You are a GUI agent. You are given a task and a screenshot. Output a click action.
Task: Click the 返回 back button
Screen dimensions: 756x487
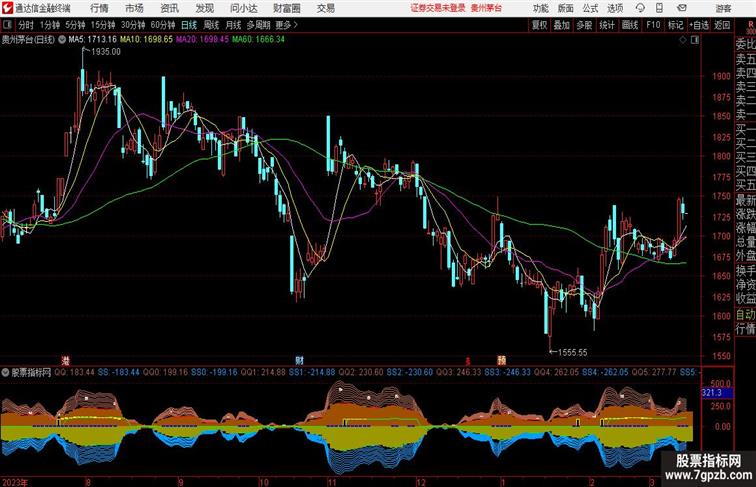(x=722, y=25)
